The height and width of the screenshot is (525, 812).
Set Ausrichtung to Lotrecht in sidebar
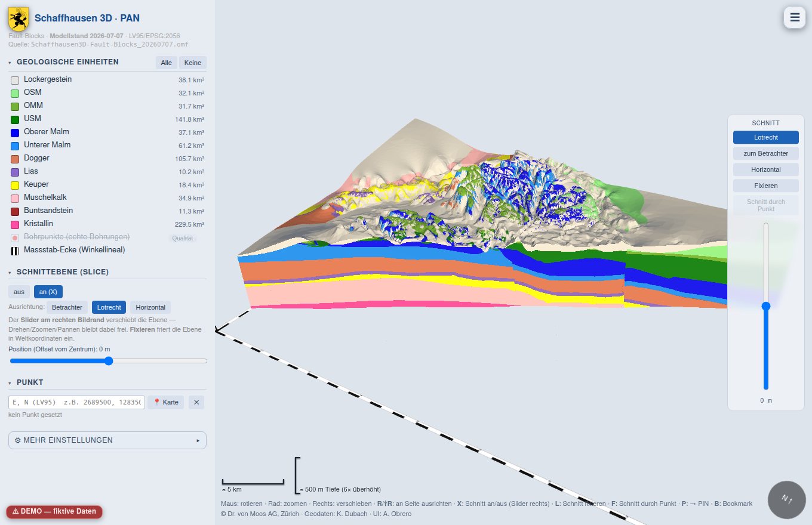[109, 307]
